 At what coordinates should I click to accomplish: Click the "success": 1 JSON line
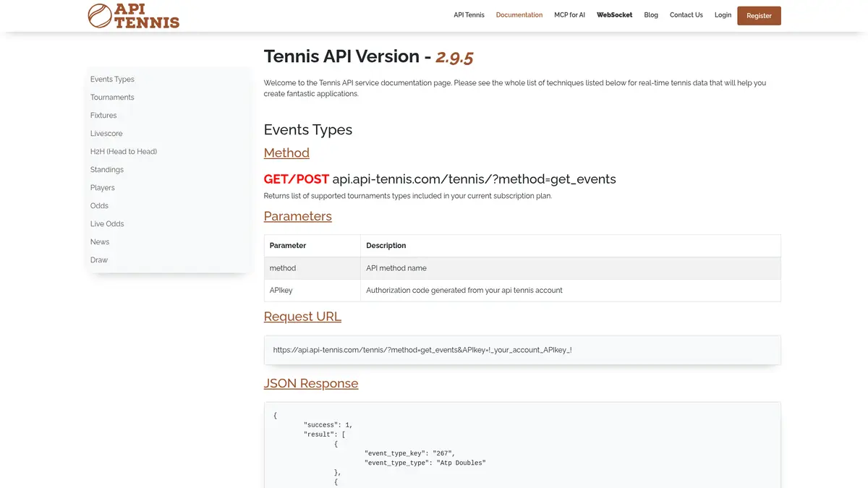pos(328,425)
